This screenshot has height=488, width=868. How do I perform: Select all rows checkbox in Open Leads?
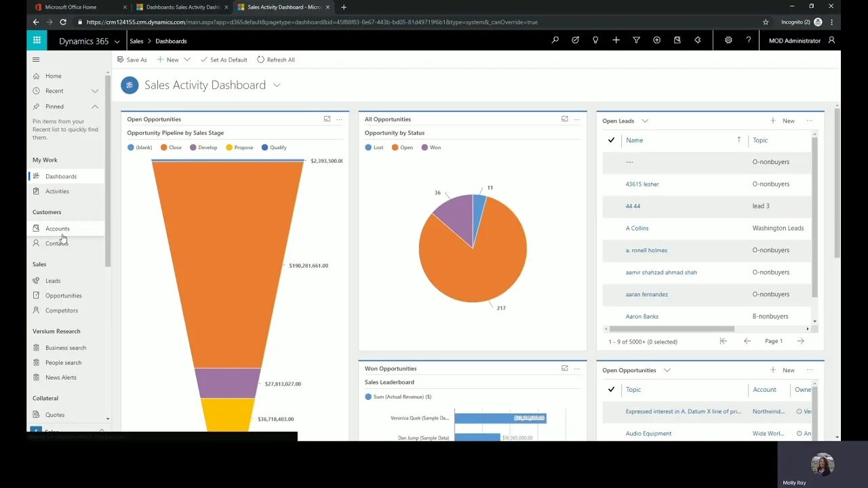611,140
